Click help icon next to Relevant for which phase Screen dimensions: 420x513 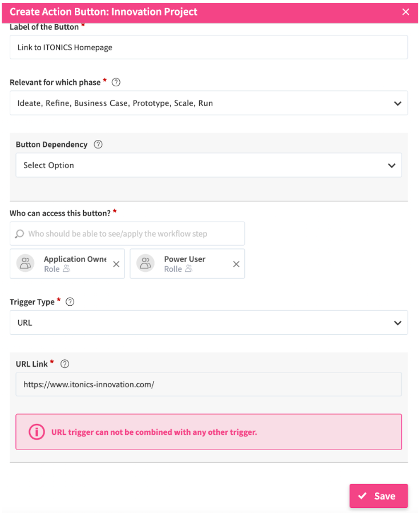(x=116, y=82)
